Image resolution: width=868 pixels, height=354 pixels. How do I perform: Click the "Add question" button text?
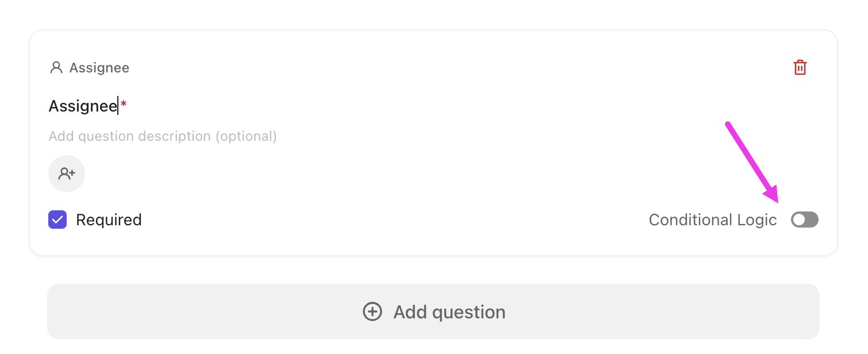[x=449, y=311]
